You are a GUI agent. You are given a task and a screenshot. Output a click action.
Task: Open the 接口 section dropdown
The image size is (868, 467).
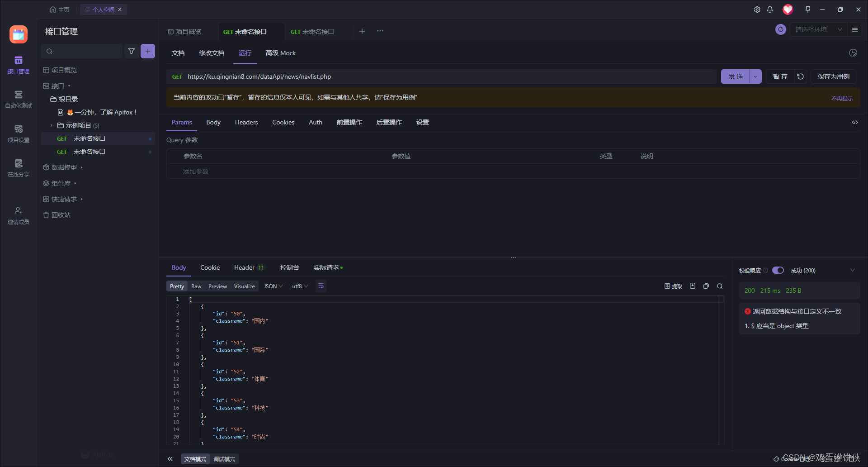point(57,86)
